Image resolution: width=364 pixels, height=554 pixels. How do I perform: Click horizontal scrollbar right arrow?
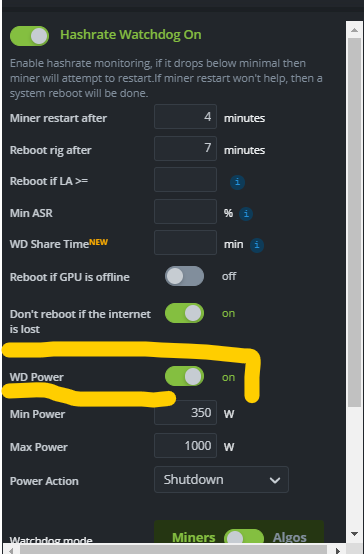(337, 550)
